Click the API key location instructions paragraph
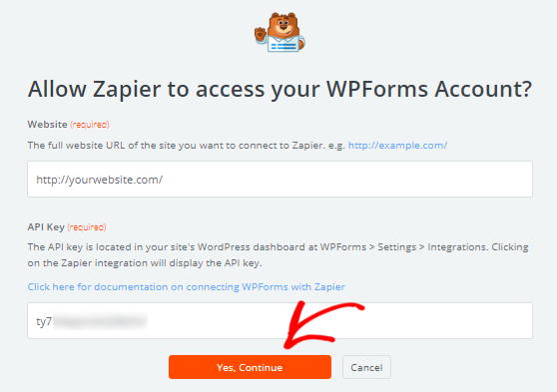The image size is (557, 392). (278, 255)
